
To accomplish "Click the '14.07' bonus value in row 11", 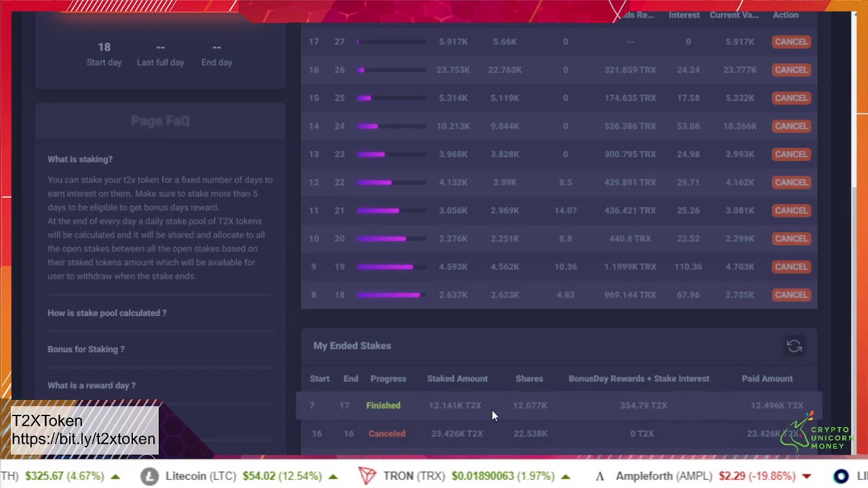I will (566, 211).
